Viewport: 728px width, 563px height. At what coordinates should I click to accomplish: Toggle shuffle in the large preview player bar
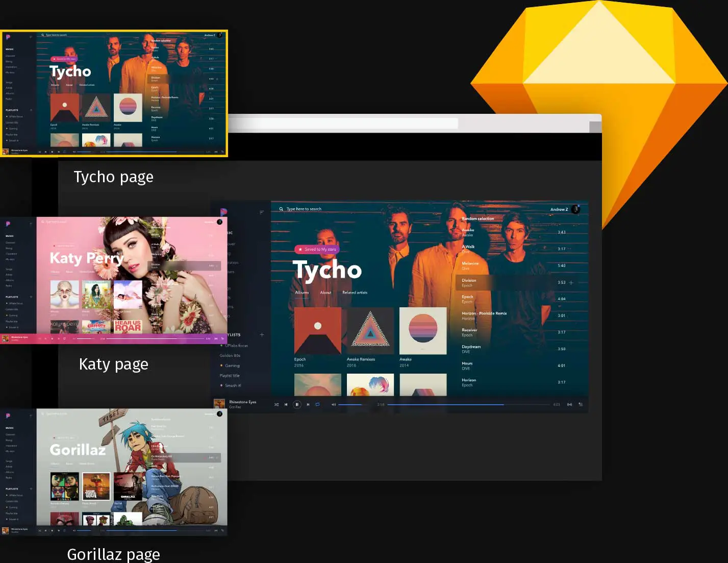coord(277,404)
